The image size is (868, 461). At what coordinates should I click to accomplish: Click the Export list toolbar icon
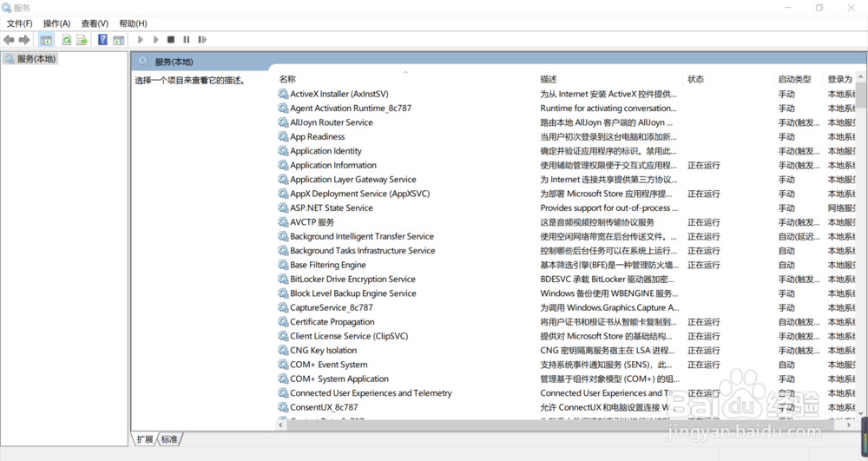[82, 40]
